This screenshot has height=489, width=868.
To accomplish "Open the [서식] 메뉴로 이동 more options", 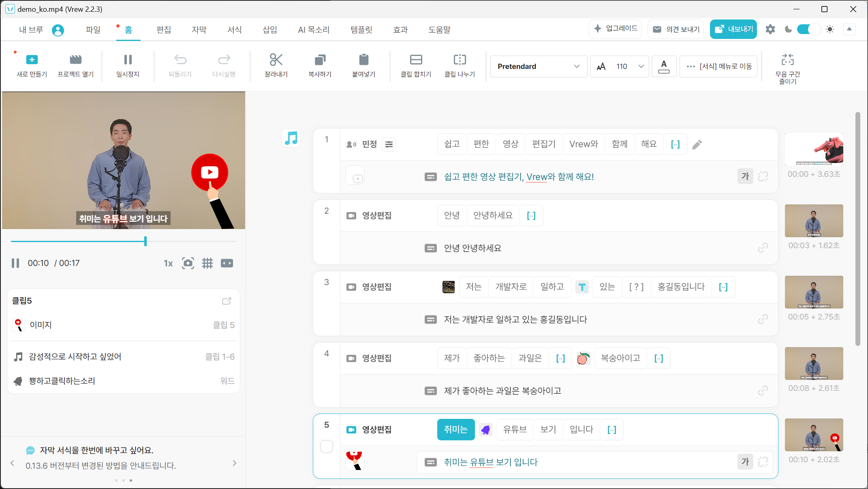I will tap(718, 66).
